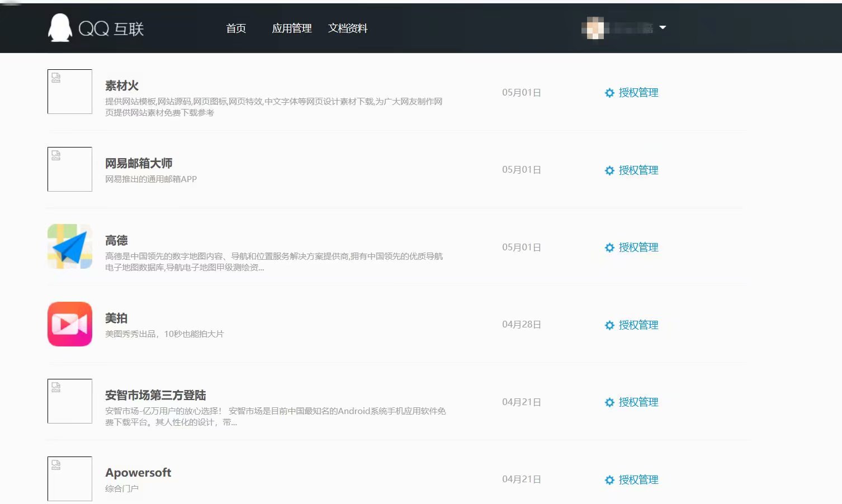Click the gear icon in 美拍 row

coord(609,325)
